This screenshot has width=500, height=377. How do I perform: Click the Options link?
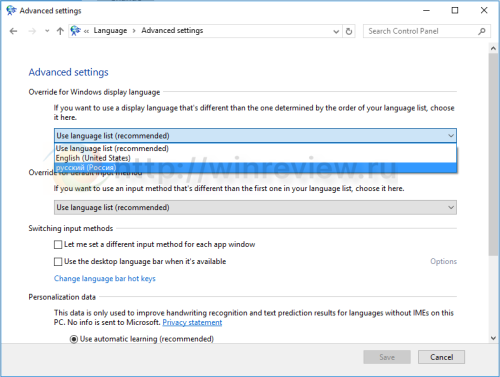click(443, 261)
